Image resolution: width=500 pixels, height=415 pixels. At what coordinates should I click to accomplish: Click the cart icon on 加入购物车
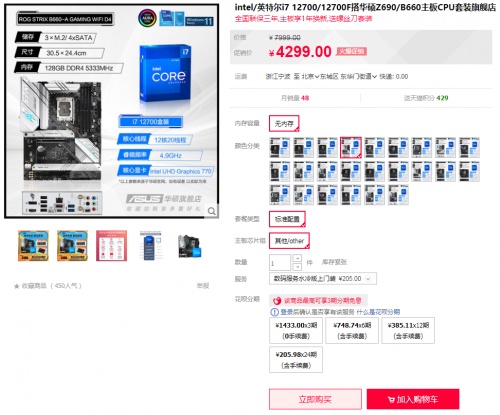tap(391, 399)
